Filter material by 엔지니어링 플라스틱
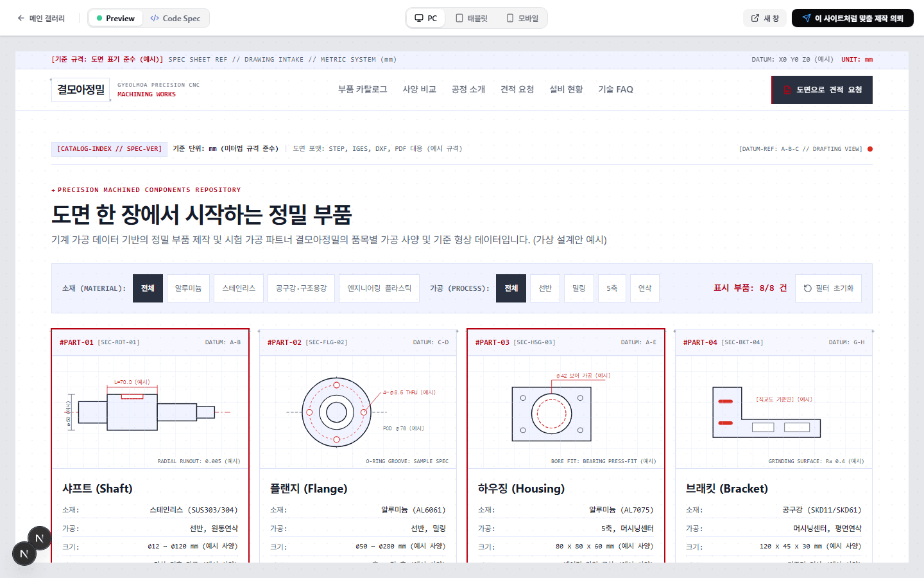The height and width of the screenshot is (578, 924). 379,288
